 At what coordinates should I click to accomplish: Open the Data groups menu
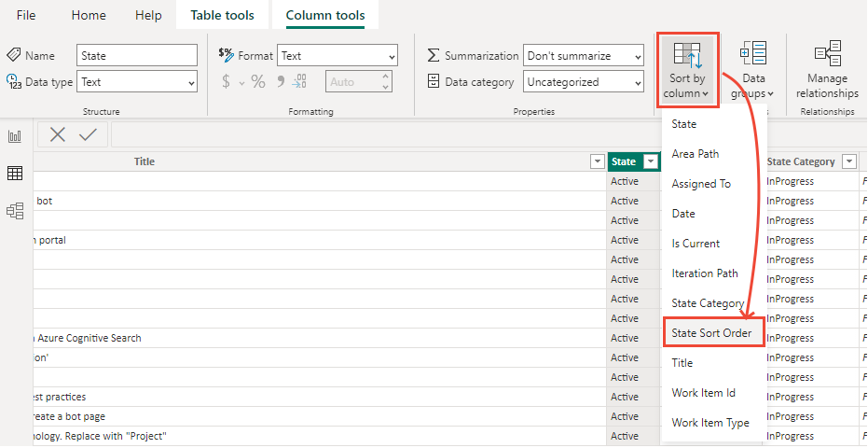[x=753, y=70]
